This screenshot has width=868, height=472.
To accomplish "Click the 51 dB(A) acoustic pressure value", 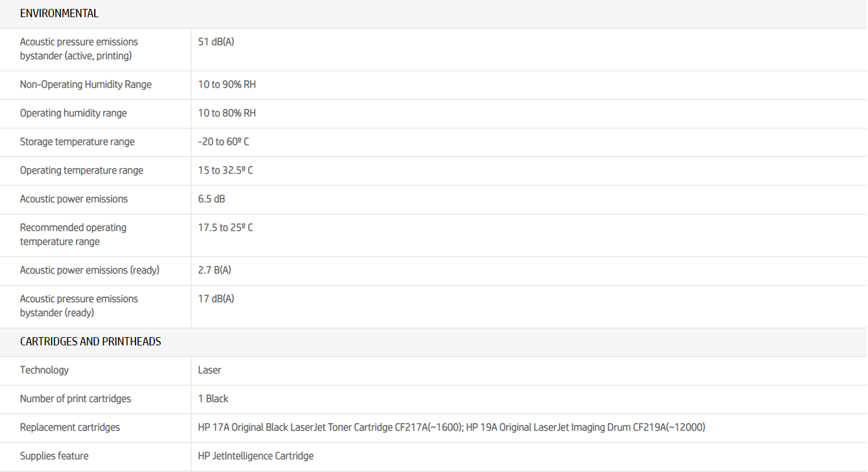I will 216,42.
